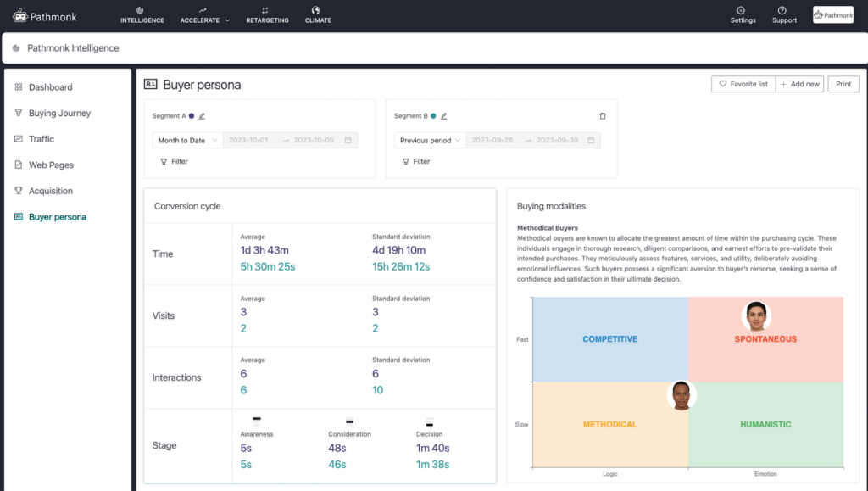Select the Climate icon in the navbar

[x=318, y=11]
